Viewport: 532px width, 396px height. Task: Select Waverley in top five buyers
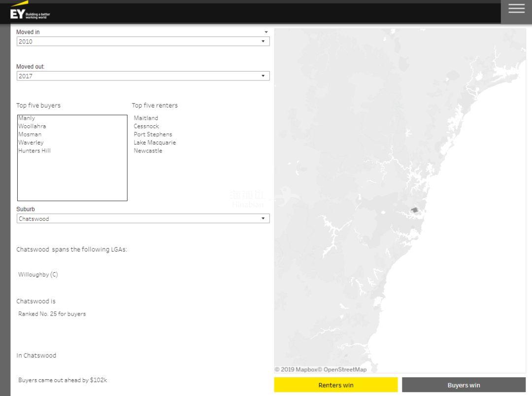[x=31, y=143]
